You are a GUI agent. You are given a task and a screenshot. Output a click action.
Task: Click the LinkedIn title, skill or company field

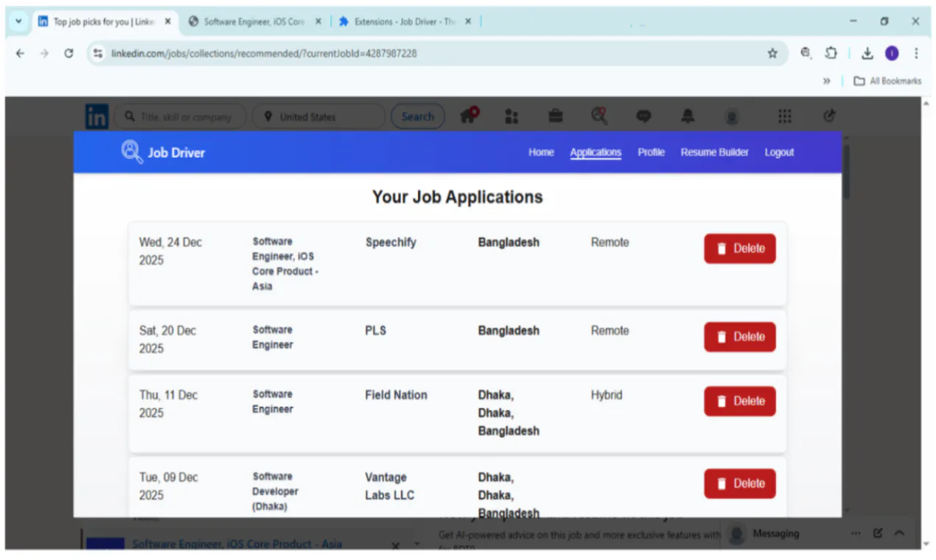(x=181, y=116)
